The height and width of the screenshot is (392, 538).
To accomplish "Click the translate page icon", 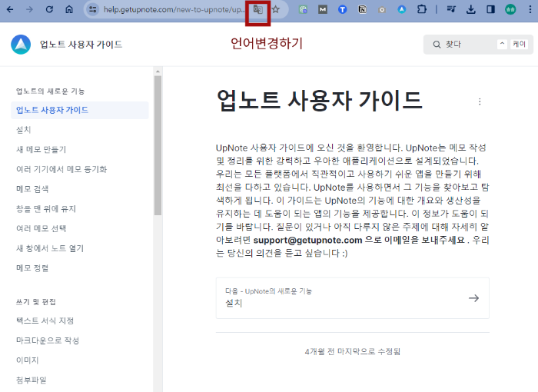I will click(x=257, y=10).
